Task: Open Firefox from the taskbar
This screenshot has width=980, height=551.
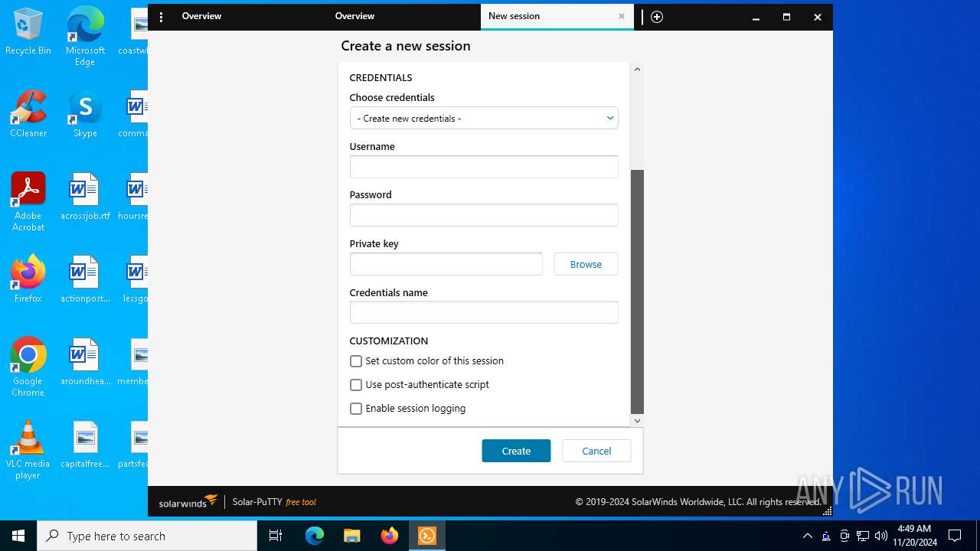Action: 389,536
